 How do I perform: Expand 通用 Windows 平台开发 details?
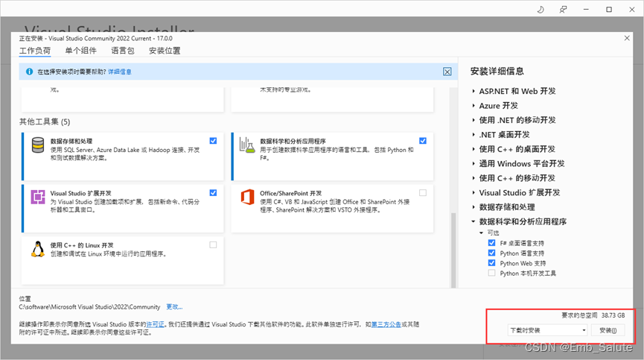[x=474, y=163]
